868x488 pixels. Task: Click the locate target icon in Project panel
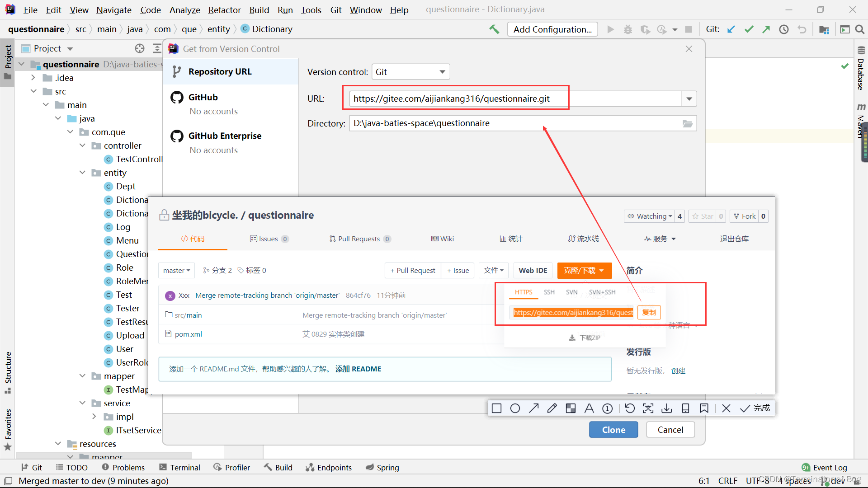click(x=140, y=48)
